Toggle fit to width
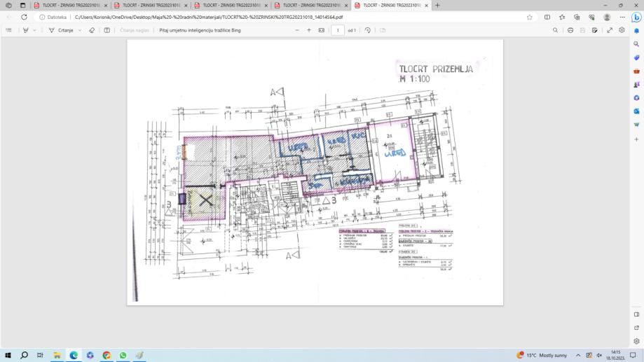This screenshot has width=644, height=362. pos(321,30)
